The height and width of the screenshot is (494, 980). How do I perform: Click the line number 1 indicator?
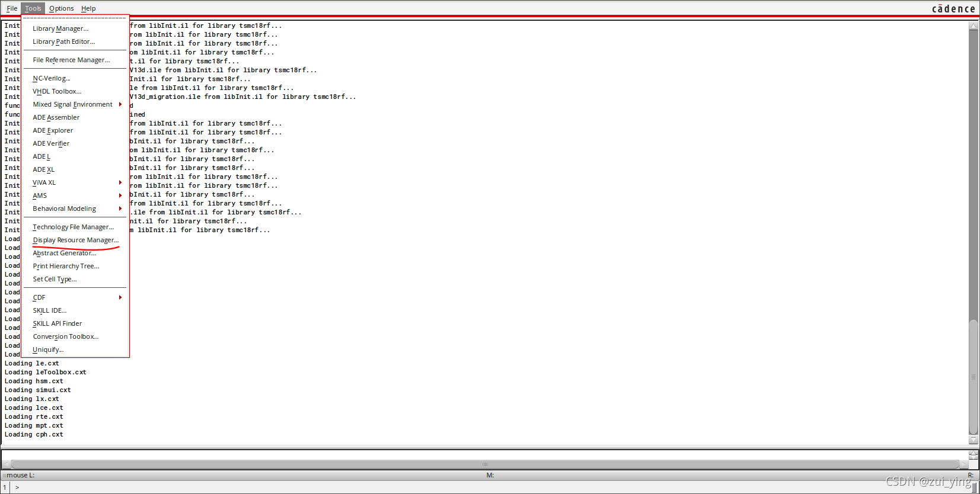pos(5,487)
